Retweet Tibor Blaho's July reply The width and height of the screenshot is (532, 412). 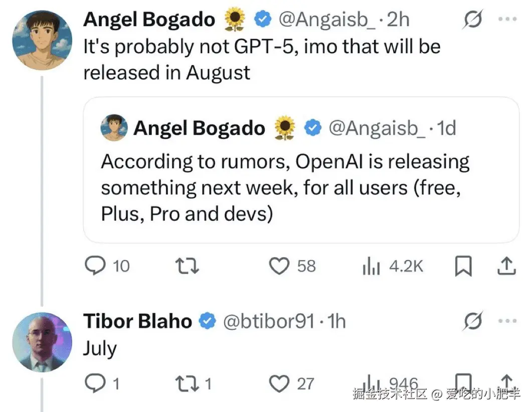[x=190, y=384]
